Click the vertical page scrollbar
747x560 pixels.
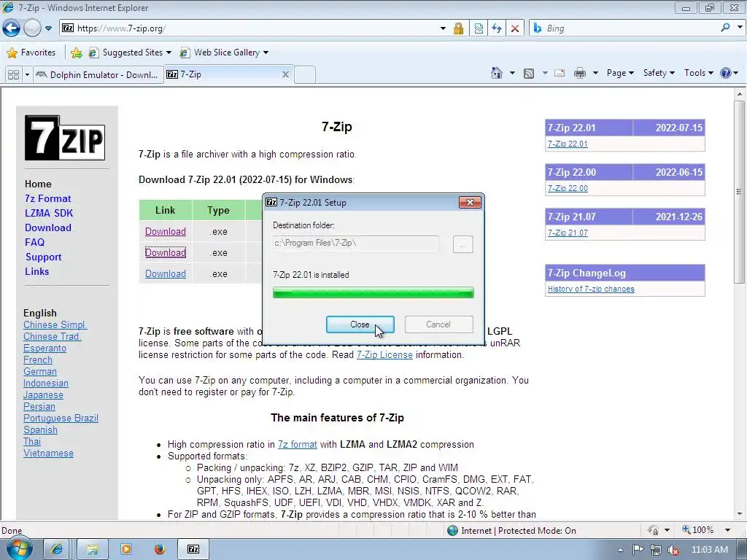(740, 192)
